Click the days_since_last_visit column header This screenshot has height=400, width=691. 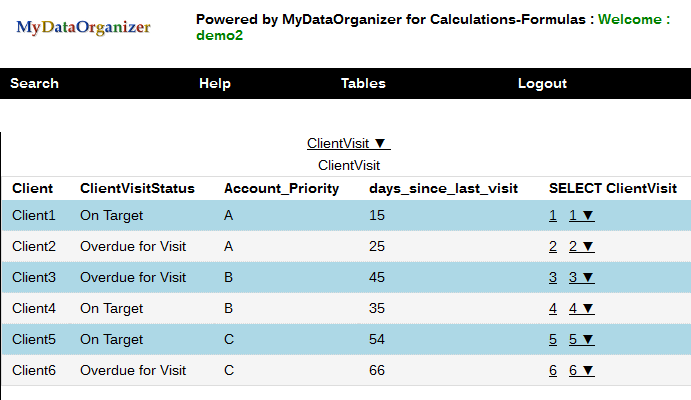click(443, 188)
